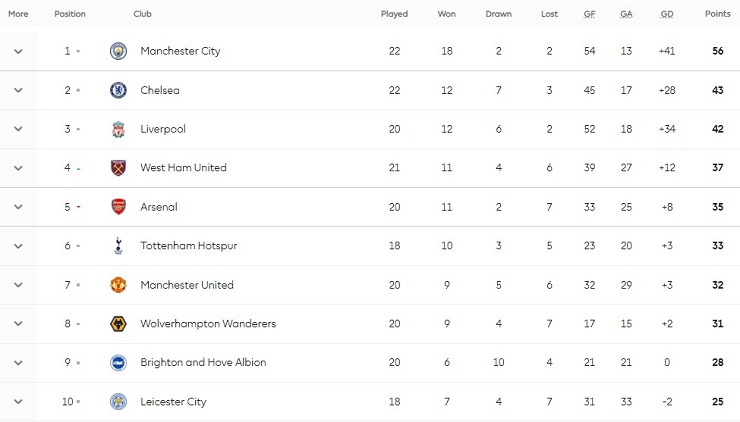Expand the Arsenal row chevron
Viewport: 740px width, 422px height.
[x=18, y=207]
